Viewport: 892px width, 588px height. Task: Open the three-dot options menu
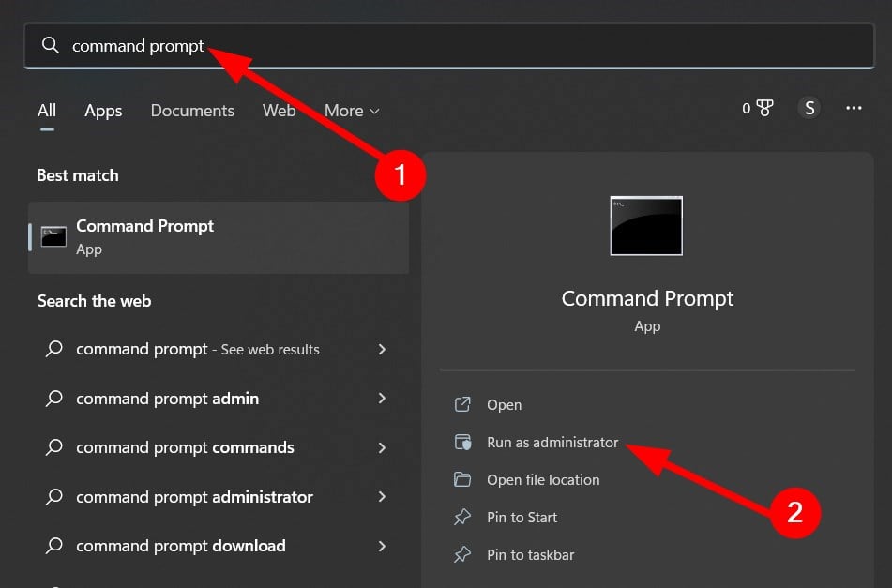854,108
